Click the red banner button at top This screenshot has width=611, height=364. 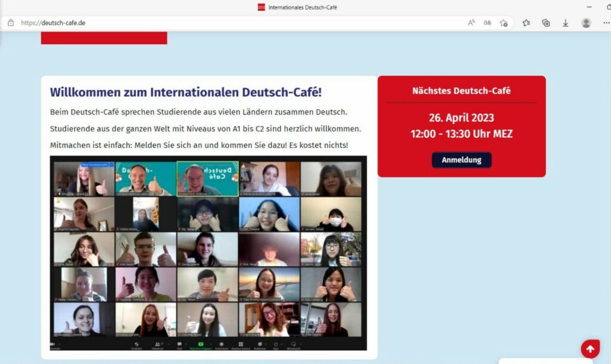(104, 38)
